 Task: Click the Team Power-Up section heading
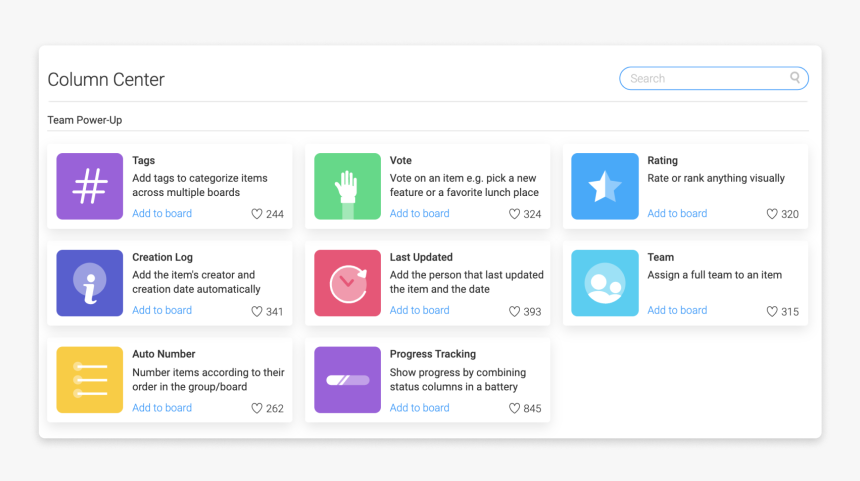click(84, 120)
